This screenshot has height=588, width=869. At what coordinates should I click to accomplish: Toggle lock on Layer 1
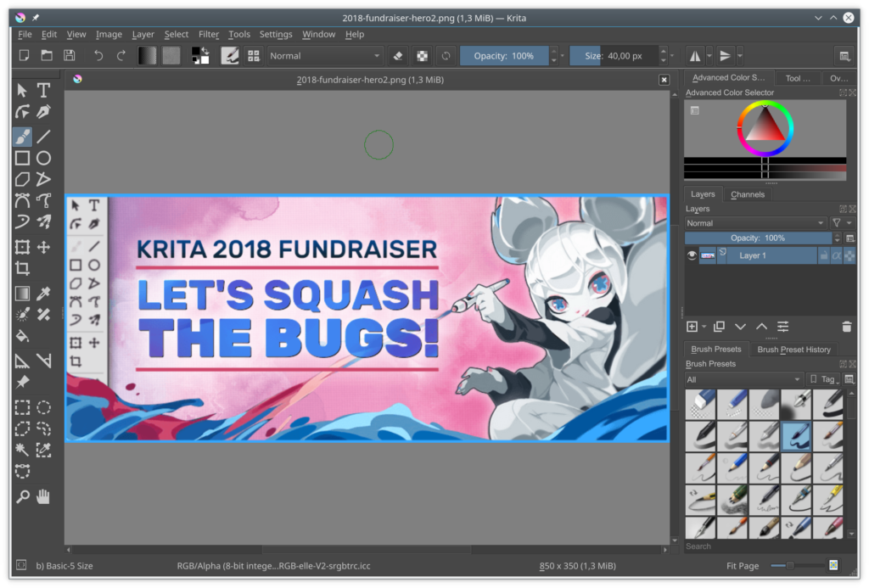click(x=823, y=255)
